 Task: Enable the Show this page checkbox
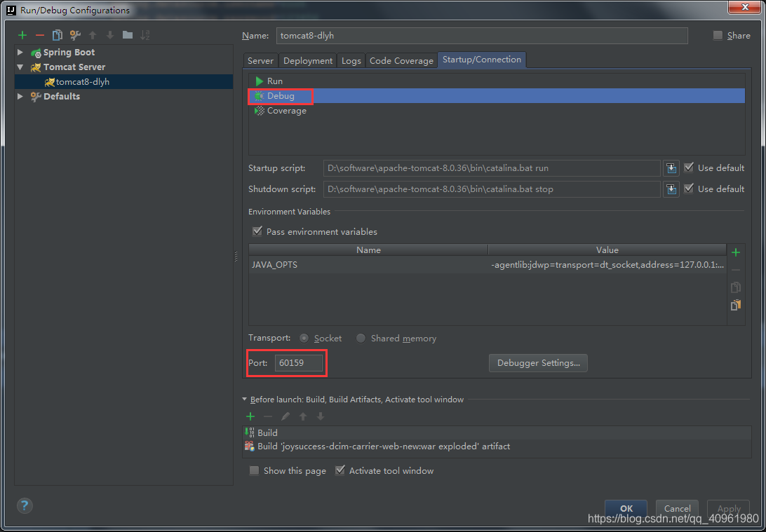pyautogui.click(x=254, y=470)
